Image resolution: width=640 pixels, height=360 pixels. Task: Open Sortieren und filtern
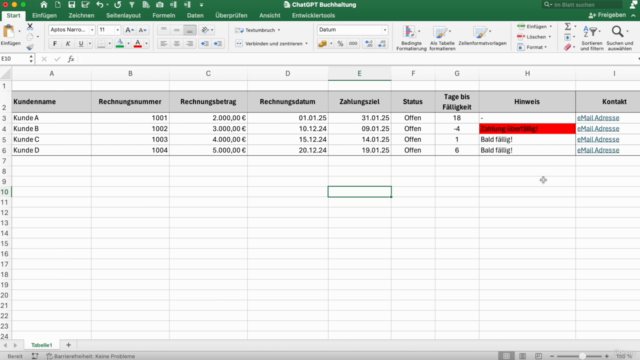[x=591, y=38]
